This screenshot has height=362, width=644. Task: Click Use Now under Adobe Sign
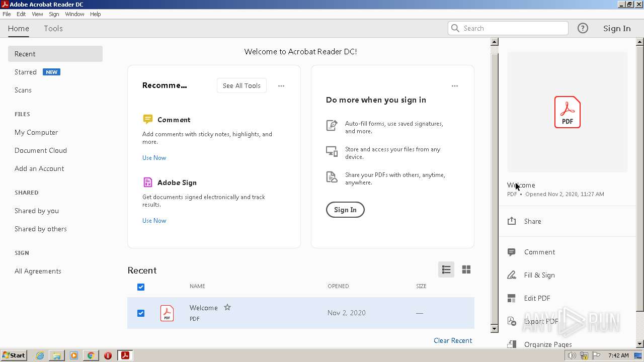click(x=154, y=220)
